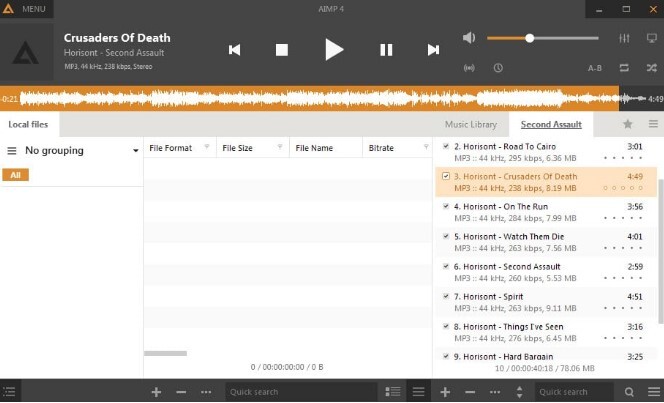Adjust the volume slider
This screenshot has height=403, width=664.
click(x=529, y=38)
